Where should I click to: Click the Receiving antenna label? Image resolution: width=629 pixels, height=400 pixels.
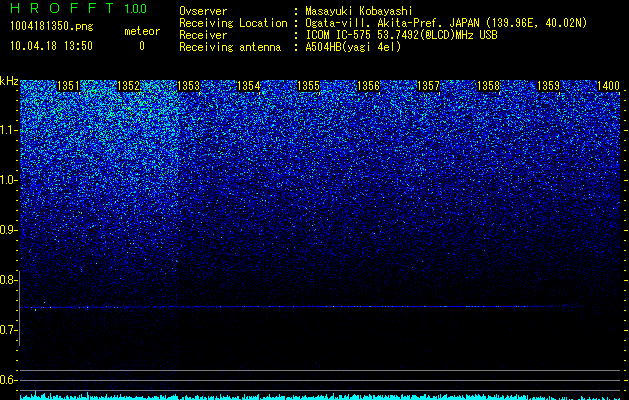tap(230, 47)
